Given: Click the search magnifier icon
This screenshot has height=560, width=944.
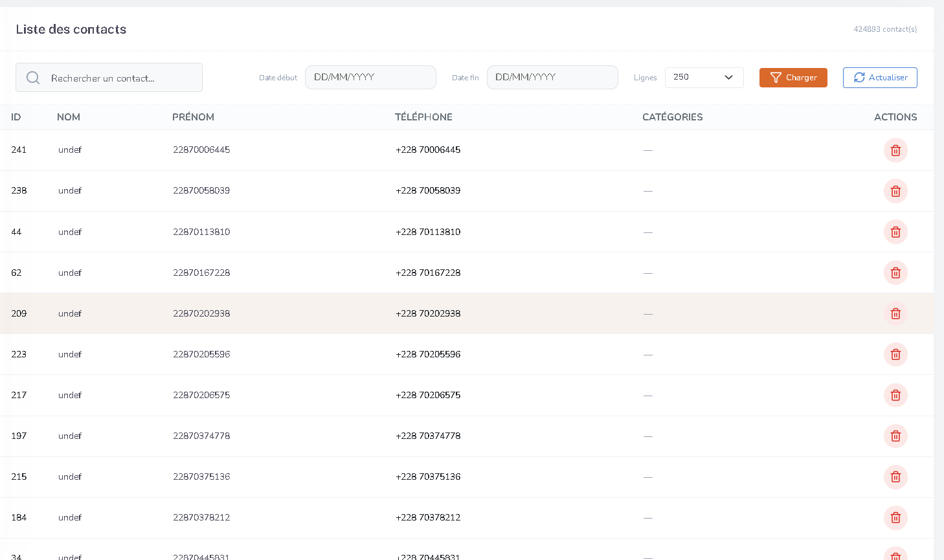Looking at the screenshot, I should pyautogui.click(x=33, y=78).
